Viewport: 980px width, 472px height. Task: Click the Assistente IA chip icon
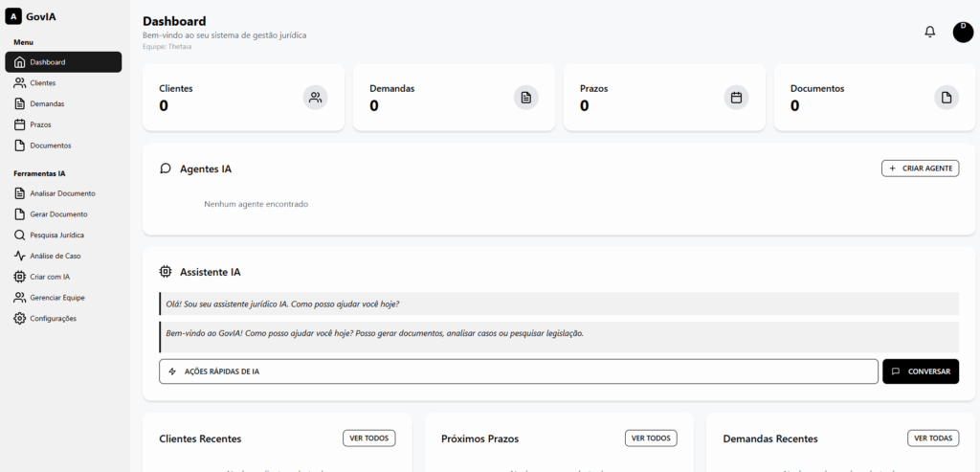166,272
